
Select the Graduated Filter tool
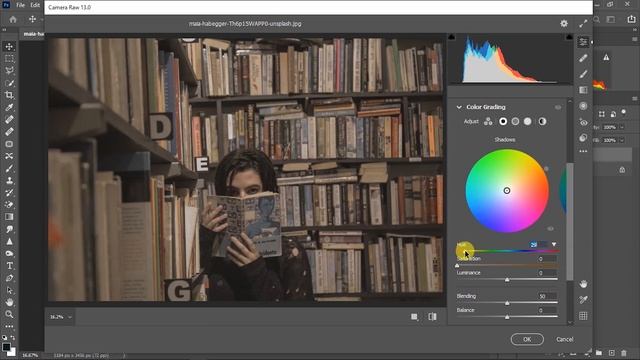[583, 90]
